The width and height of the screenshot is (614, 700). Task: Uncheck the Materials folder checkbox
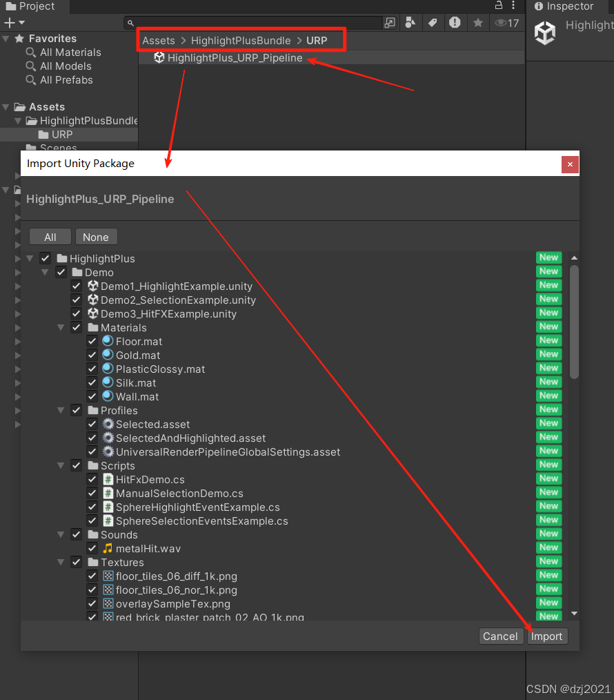point(77,327)
